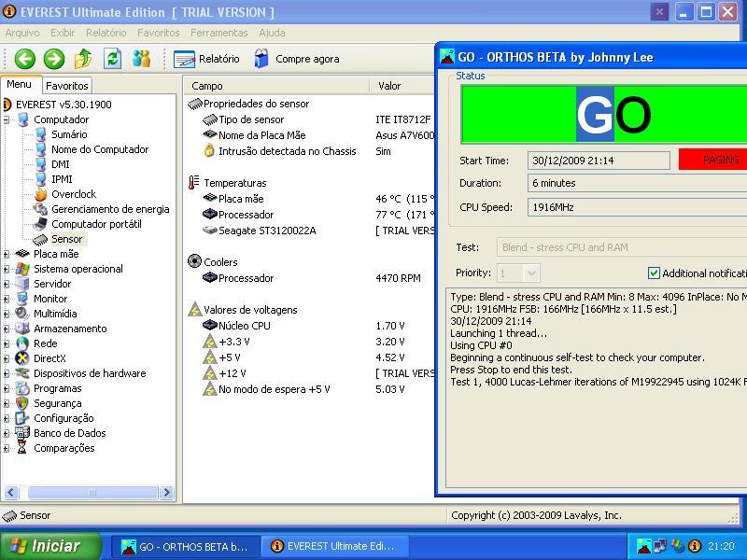This screenshot has width=747, height=560.
Task: Open the Test type dropdown in Orthos
Action: [621, 247]
